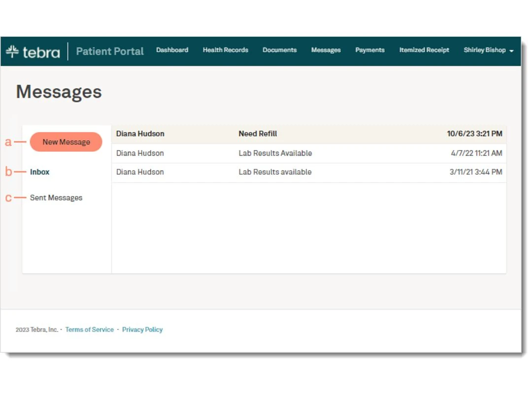View the Itemized Receipt page
532x399 pixels.
pyautogui.click(x=424, y=50)
